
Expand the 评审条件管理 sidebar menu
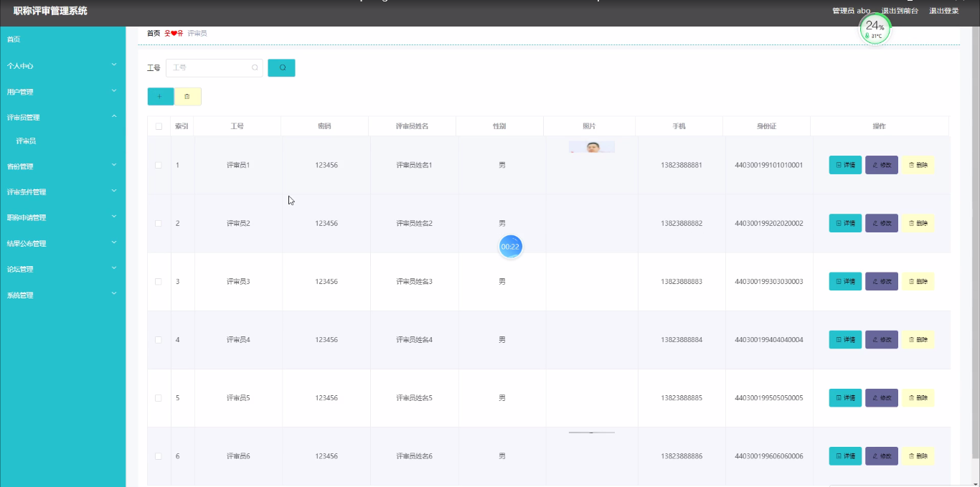click(62, 192)
